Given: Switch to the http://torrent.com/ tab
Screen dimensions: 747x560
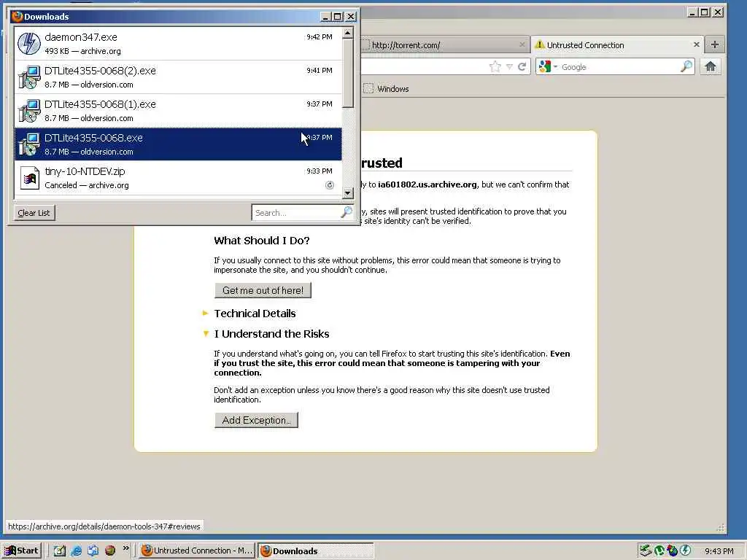Looking at the screenshot, I should pyautogui.click(x=445, y=44).
